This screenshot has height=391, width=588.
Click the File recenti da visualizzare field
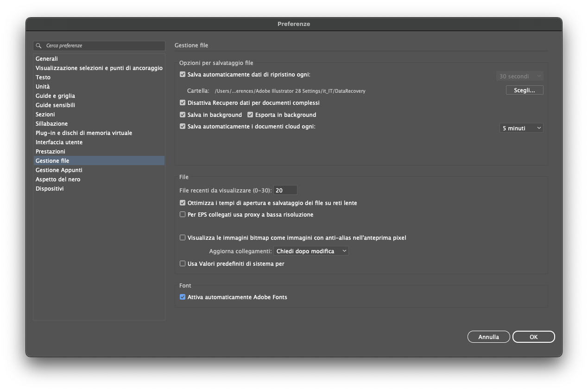(x=285, y=190)
